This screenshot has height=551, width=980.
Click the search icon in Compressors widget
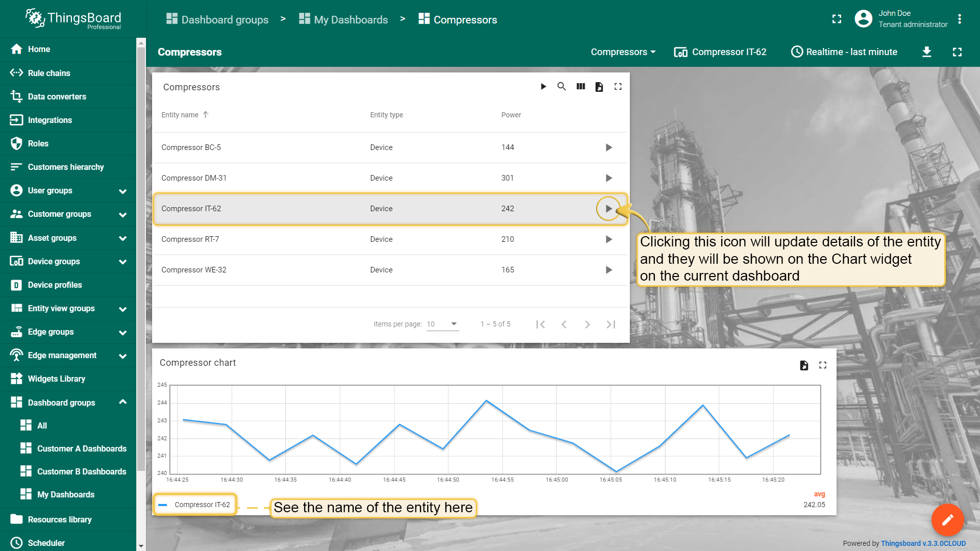(x=561, y=87)
